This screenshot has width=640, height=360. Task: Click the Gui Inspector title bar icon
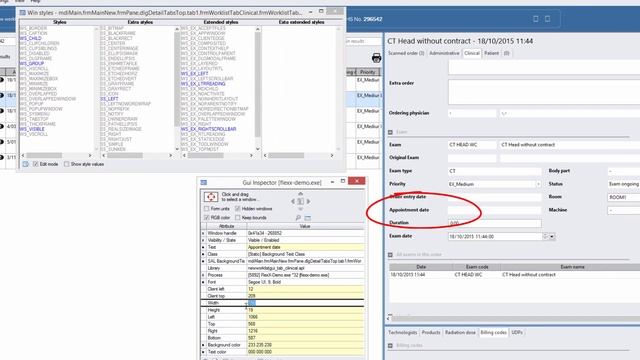(x=204, y=182)
